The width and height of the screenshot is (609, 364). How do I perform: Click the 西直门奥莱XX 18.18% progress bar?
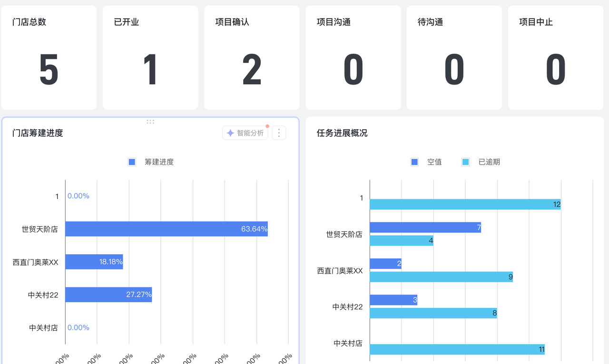coord(94,262)
